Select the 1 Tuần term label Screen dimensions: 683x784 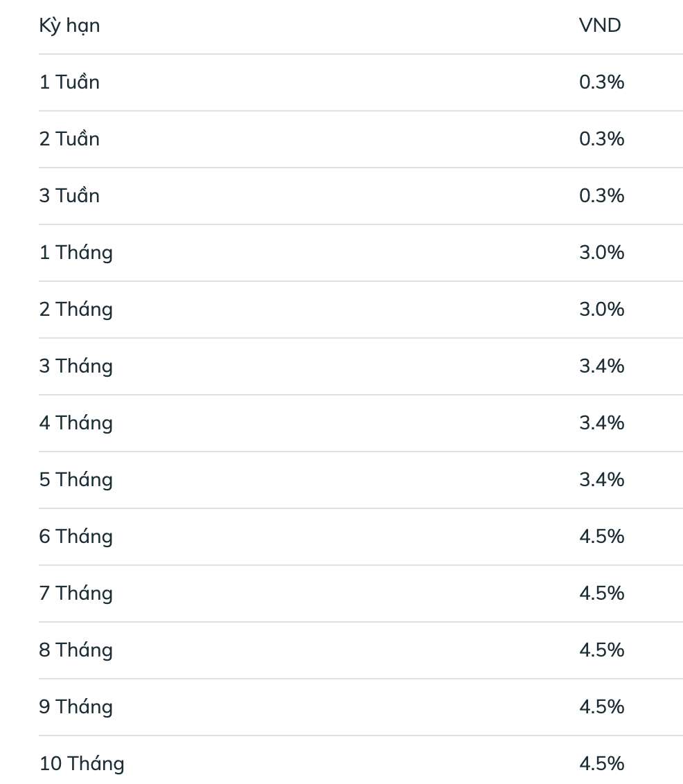[69, 82]
